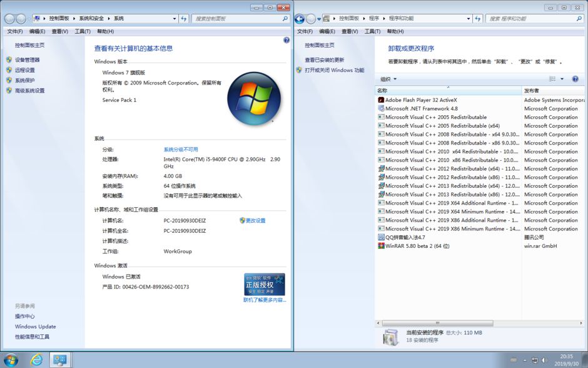
Task: Click the shield icon beside 打开或关闭 Windows 功能
Action: pyautogui.click(x=299, y=69)
